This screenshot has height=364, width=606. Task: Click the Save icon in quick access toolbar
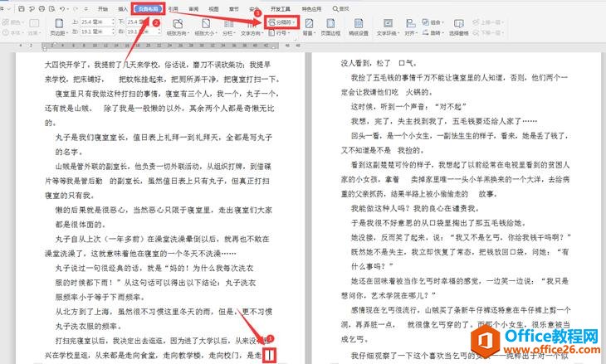tap(22, 8)
